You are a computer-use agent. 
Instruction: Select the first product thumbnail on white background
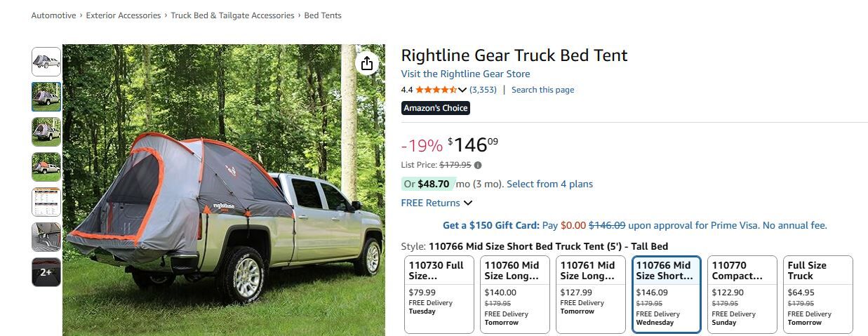click(46, 62)
